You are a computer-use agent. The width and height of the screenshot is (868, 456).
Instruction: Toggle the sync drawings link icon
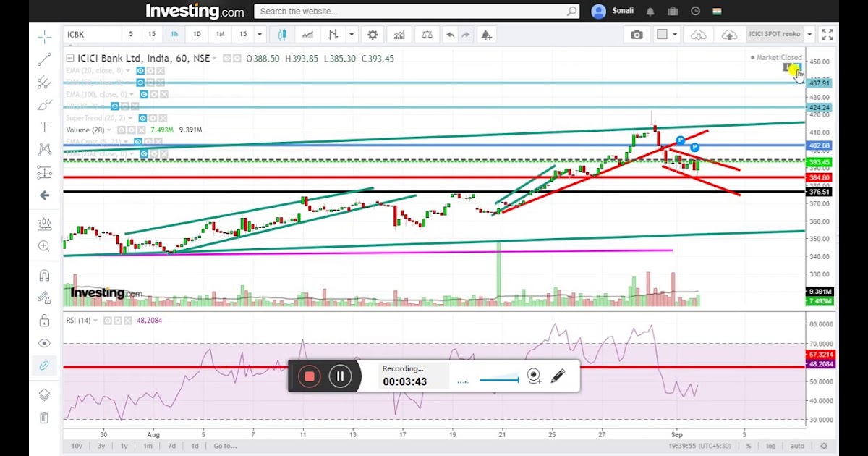[44, 366]
